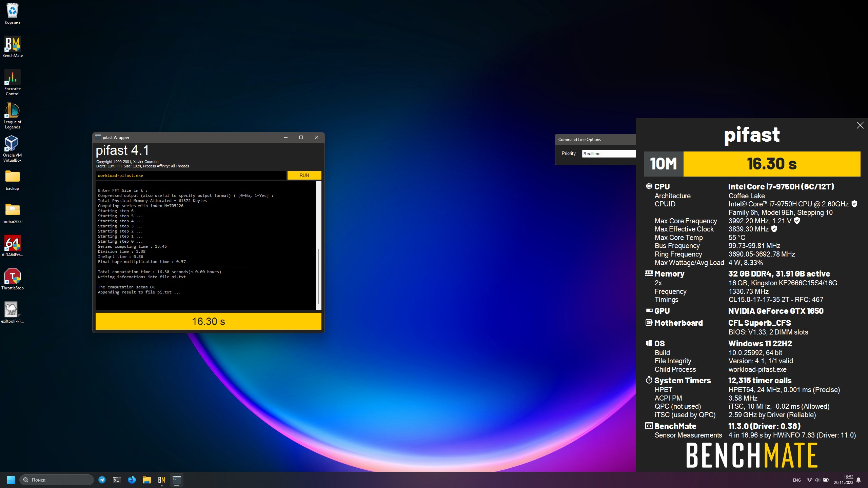Click the 10M digits label
Viewport: 868px width, 488px height.
point(664,164)
